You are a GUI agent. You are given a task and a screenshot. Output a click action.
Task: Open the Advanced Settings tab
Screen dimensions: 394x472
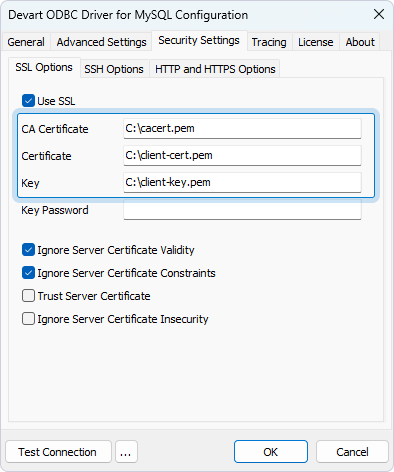coord(101,42)
